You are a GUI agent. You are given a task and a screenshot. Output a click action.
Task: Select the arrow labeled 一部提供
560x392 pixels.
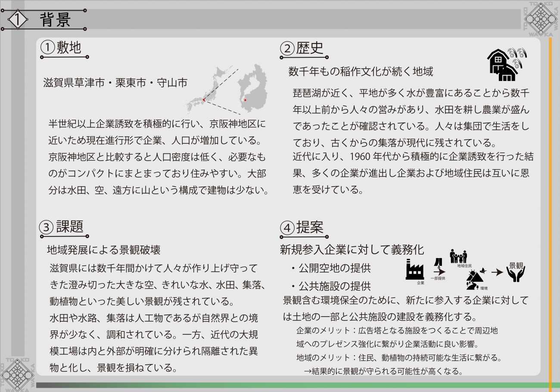[439, 271]
